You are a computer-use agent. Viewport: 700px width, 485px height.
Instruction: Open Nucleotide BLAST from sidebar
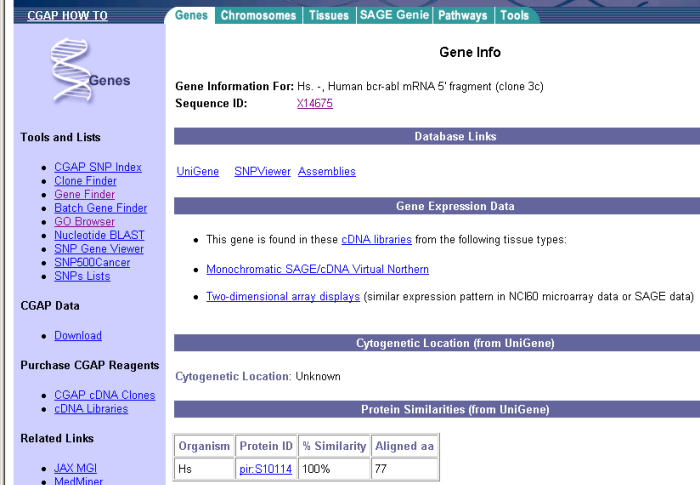tap(99, 235)
